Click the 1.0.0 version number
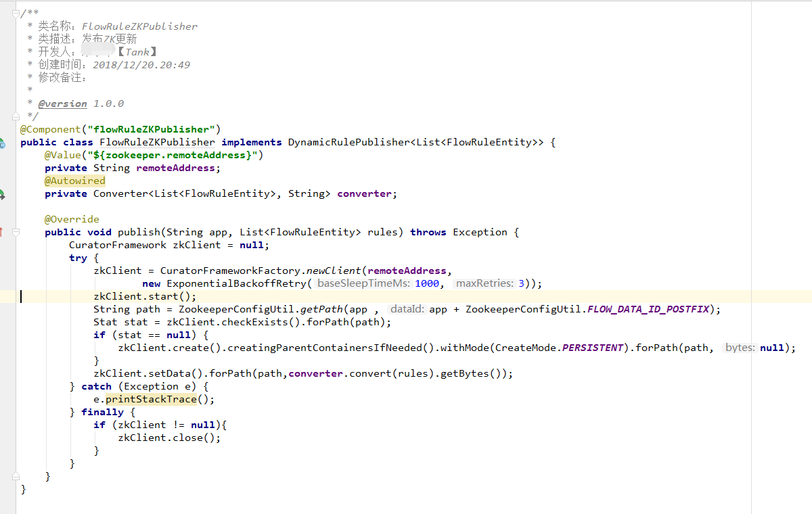Image resolution: width=812 pixels, height=514 pixels. (x=108, y=103)
